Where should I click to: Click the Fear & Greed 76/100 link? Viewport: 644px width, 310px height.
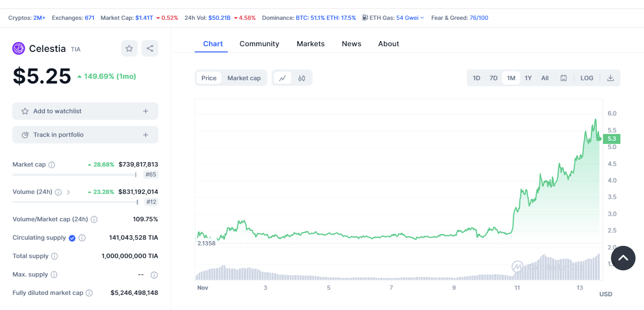[x=479, y=18]
